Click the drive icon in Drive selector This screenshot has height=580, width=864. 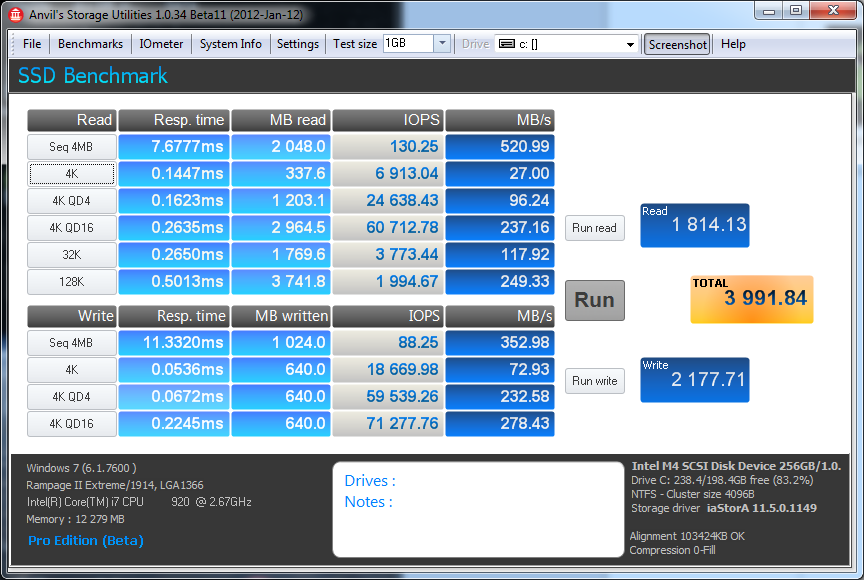pos(507,44)
